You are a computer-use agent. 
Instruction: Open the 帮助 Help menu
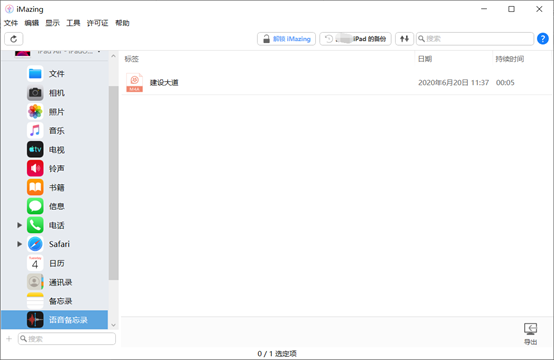[x=122, y=23]
